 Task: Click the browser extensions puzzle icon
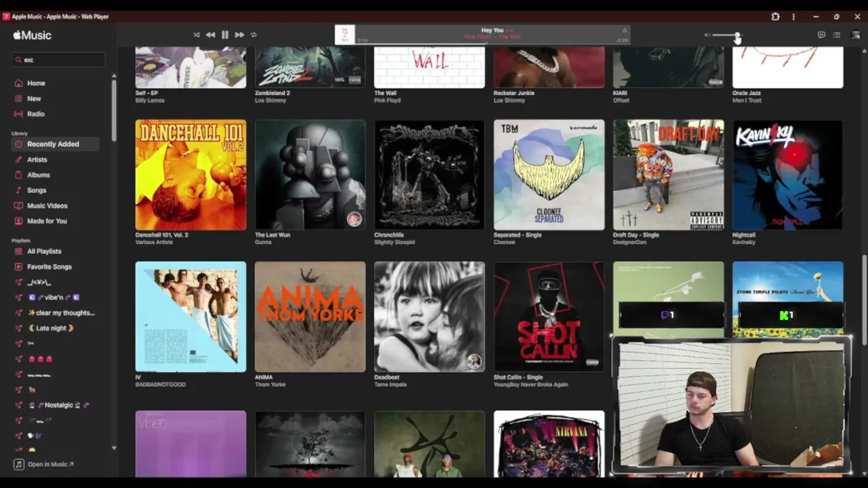coord(775,16)
